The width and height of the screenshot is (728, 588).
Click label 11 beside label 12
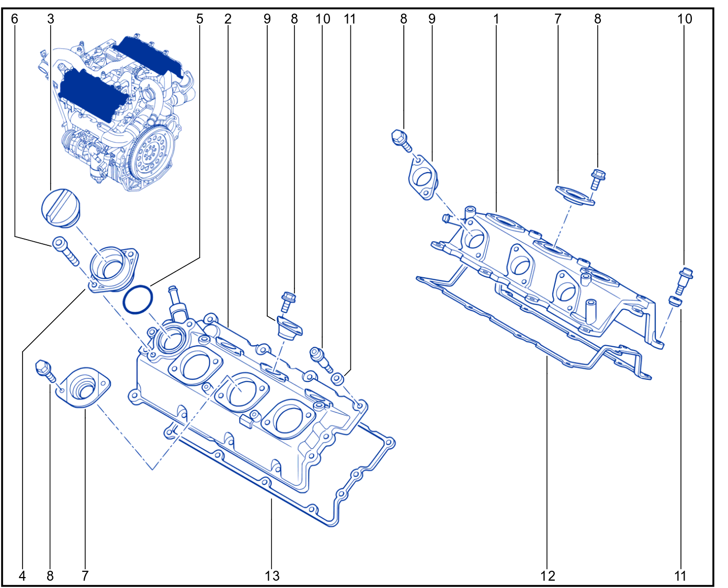pyautogui.click(x=680, y=576)
